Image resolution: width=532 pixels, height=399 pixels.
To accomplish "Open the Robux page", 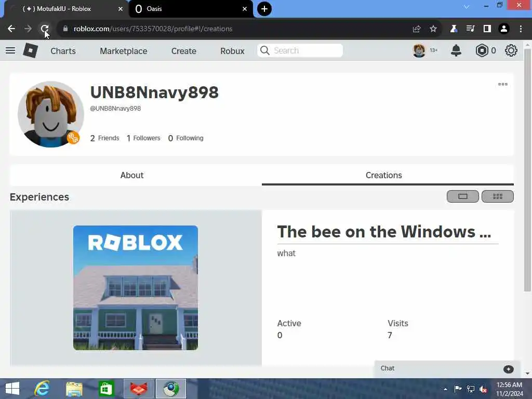I will point(232,51).
